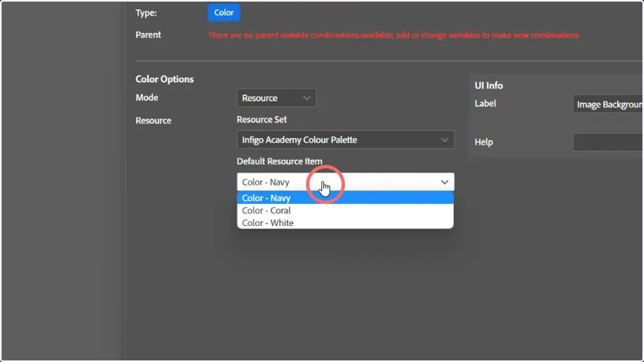Select the Color - Coral option
The image size is (644, 362).
[x=346, y=211]
